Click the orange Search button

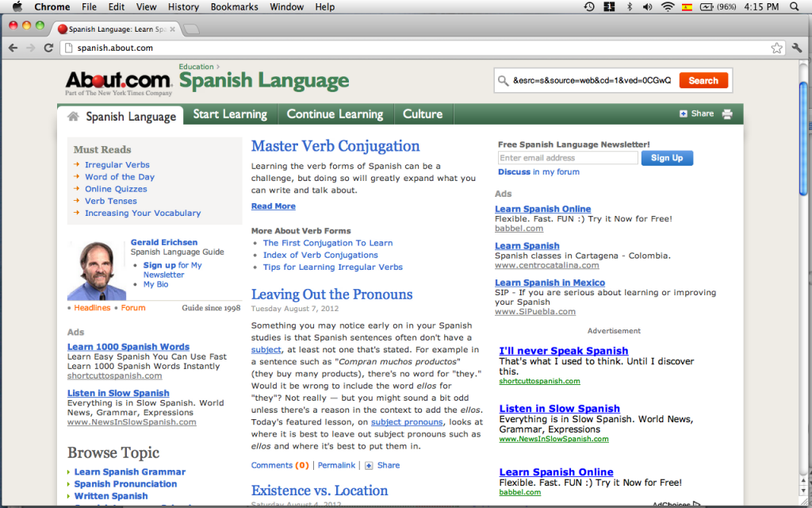703,80
